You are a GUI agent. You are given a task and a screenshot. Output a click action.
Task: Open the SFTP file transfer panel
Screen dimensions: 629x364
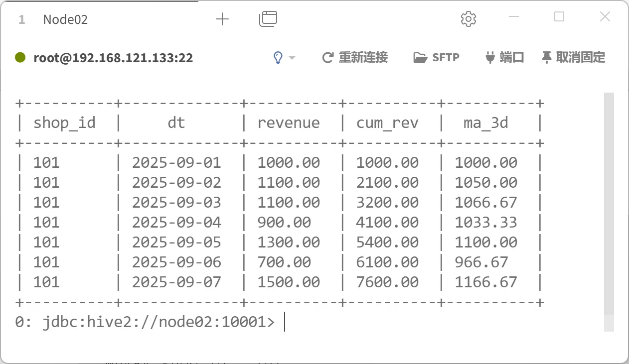point(436,58)
